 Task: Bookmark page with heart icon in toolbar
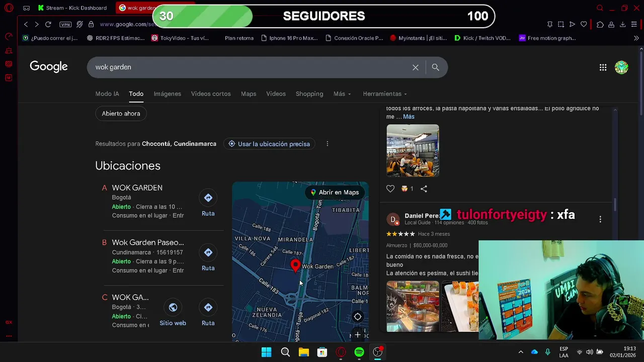pos(584,24)
